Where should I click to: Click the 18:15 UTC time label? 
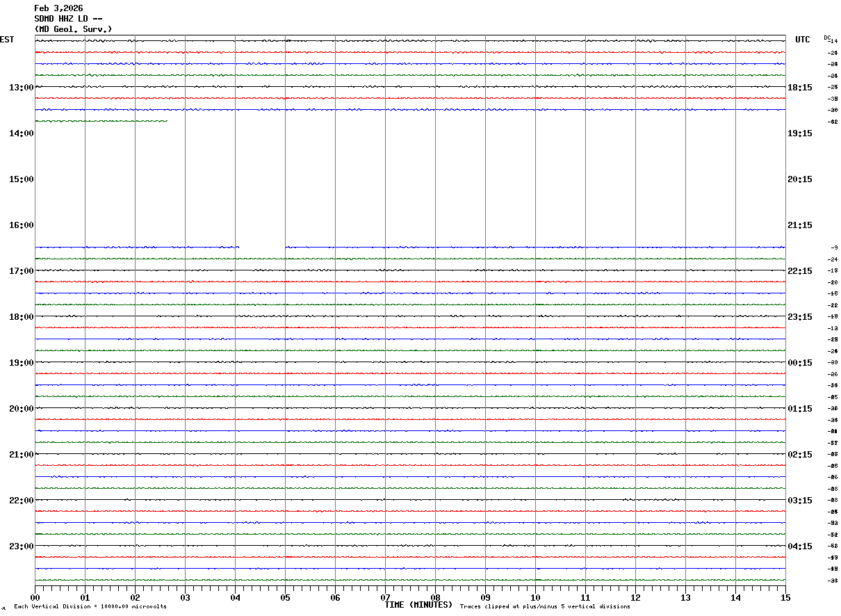[x=799, y=88]
